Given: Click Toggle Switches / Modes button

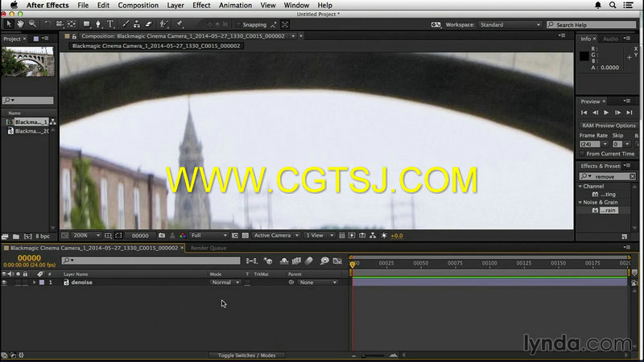Looking at the screenshot, I should pos(246,356).
